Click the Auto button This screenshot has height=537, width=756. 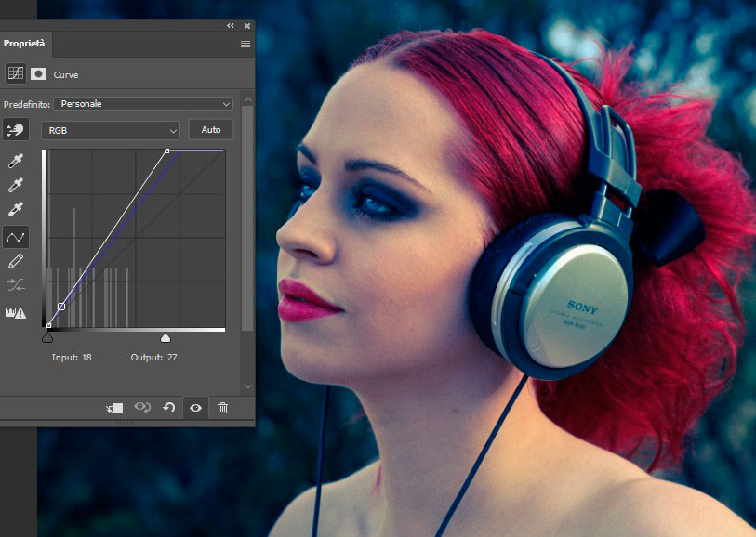point(211,130)
